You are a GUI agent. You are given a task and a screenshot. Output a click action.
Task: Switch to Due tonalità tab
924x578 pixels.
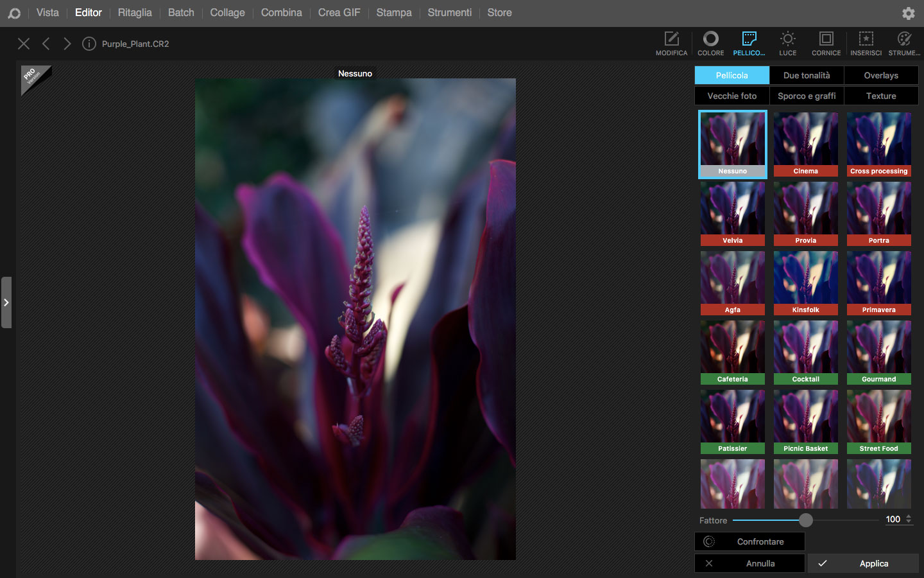tap(807, 75)
